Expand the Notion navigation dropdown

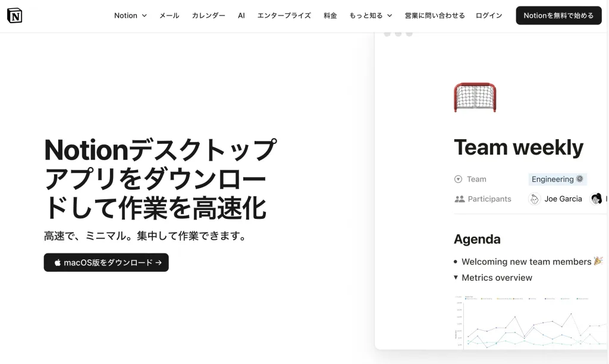130,15
